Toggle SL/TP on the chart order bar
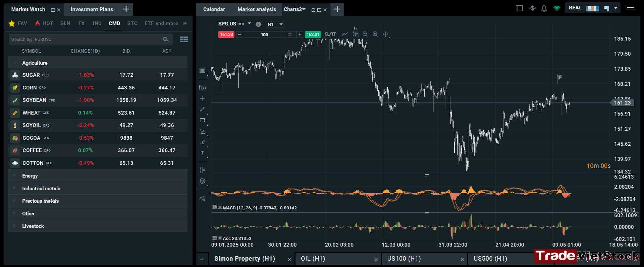 [330, 34]
